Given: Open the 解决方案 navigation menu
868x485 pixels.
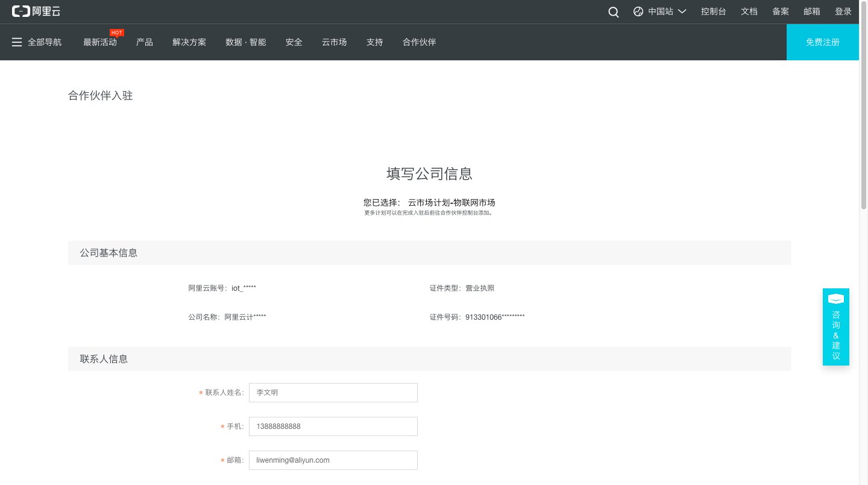Looking at the screenshot, I should pyautogui.click(x=189, y=42).
